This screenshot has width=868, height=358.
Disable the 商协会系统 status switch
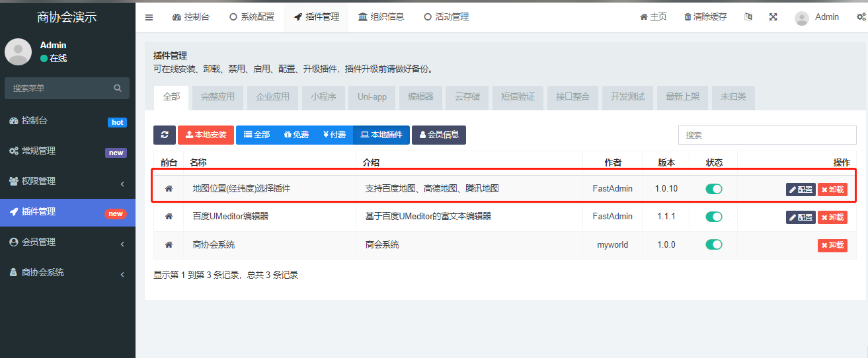714,244
